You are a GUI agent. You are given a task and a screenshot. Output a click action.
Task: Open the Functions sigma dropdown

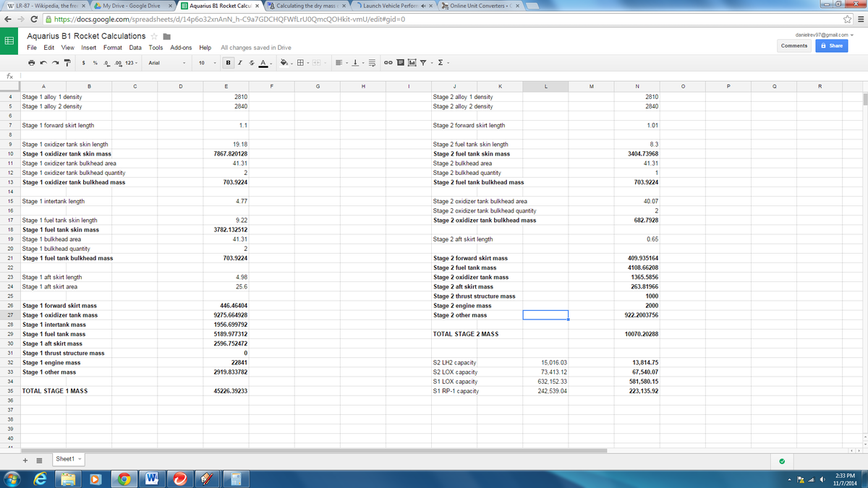click(x=442, y=63)
